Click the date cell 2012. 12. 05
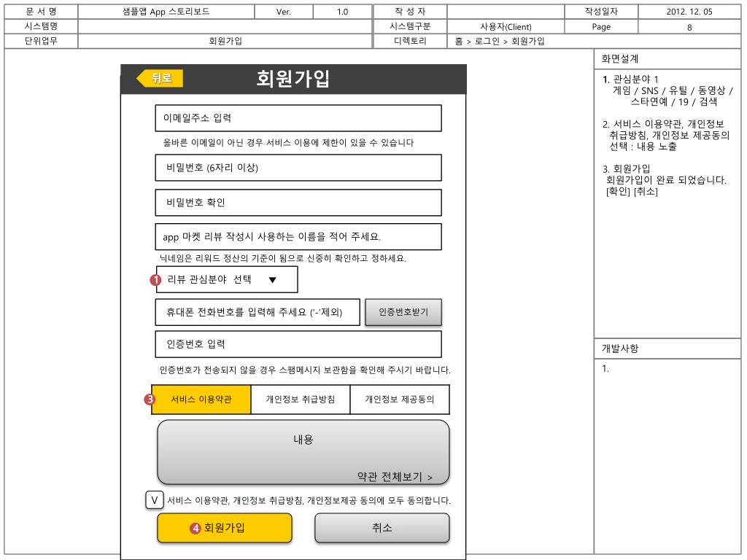This screenshot has height=560, width=747. (689, 12)
